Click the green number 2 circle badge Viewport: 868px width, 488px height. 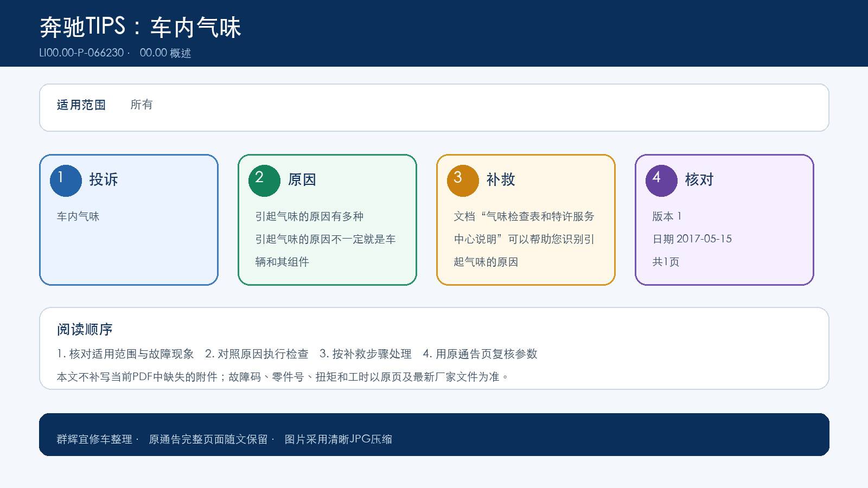coord(264,181)
